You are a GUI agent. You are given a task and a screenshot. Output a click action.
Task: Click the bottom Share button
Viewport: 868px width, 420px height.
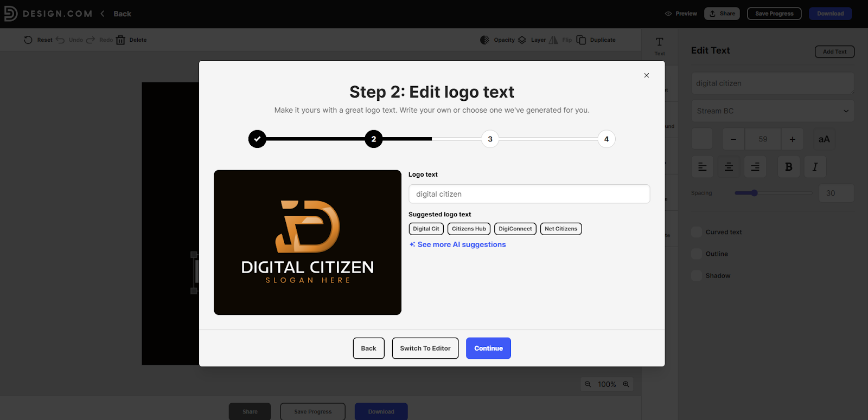250,411
